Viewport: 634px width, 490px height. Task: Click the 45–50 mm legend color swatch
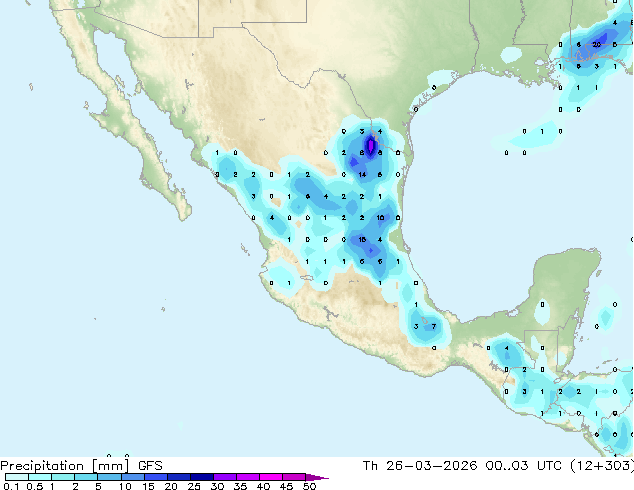click(294, 477)
